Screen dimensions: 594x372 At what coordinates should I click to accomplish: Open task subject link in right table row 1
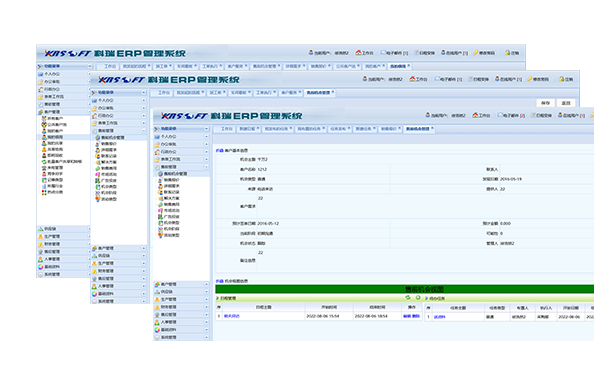coord(439,317)
